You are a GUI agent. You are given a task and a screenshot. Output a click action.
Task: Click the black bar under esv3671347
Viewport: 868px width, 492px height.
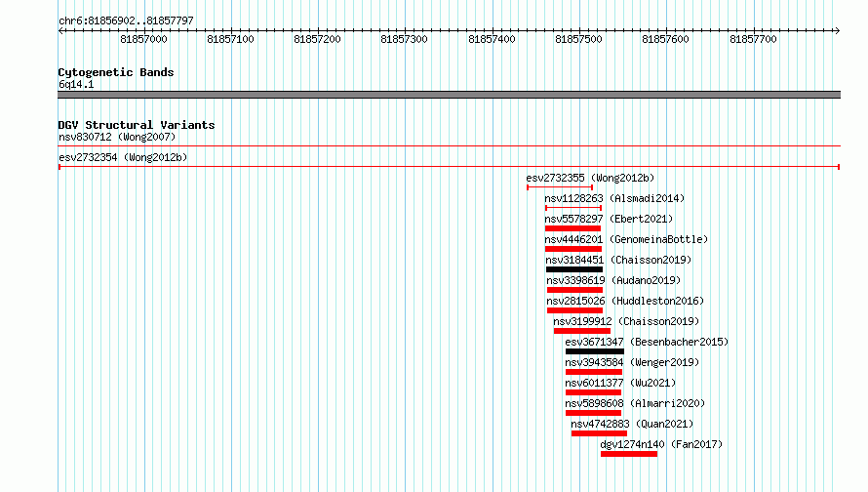(x=595, y=351)
